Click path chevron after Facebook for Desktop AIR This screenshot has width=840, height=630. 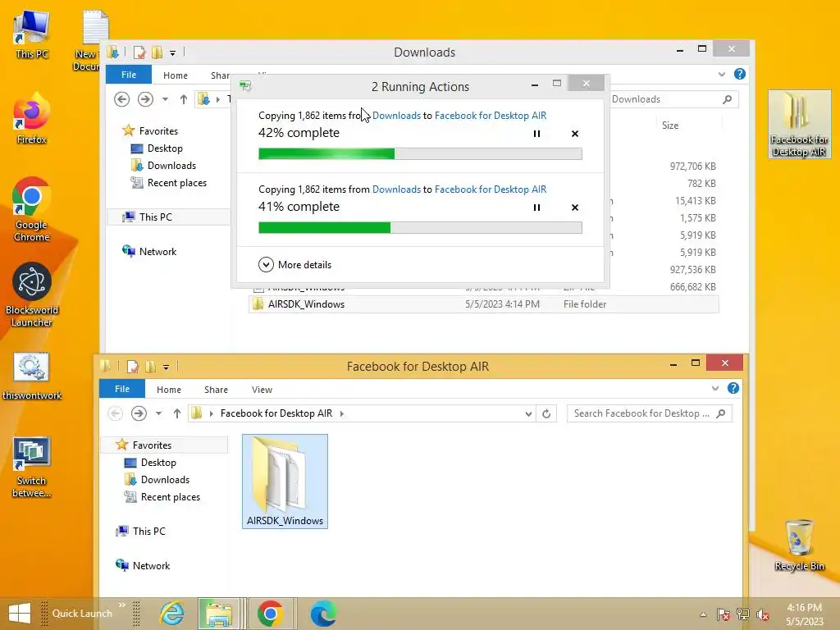click(342, 413)
